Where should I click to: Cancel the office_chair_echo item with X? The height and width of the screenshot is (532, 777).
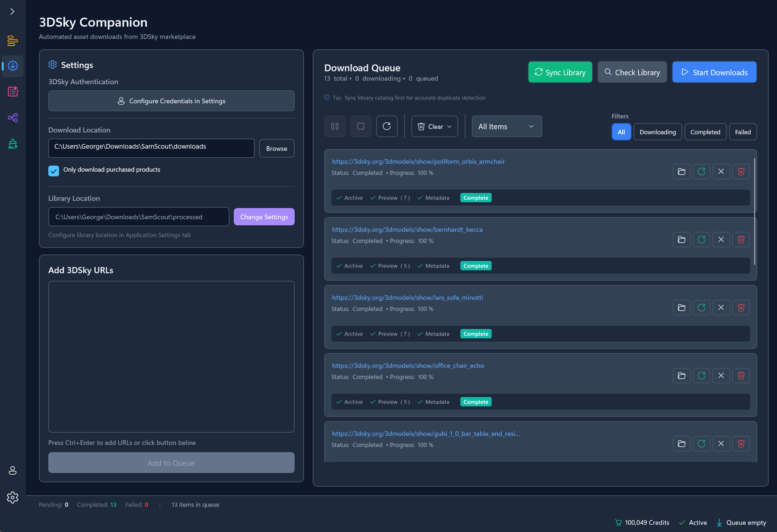[x=721, y=375]
